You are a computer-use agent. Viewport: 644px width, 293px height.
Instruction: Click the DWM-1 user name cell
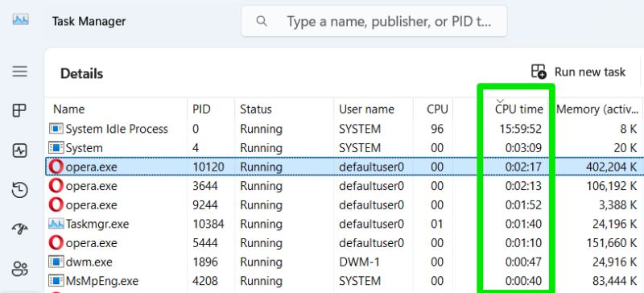[358, 262]
